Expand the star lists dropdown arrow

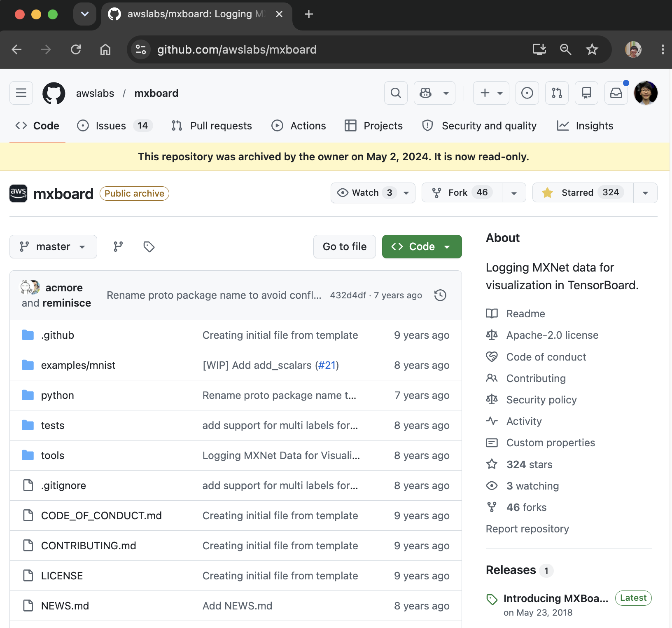click(645, 192)
